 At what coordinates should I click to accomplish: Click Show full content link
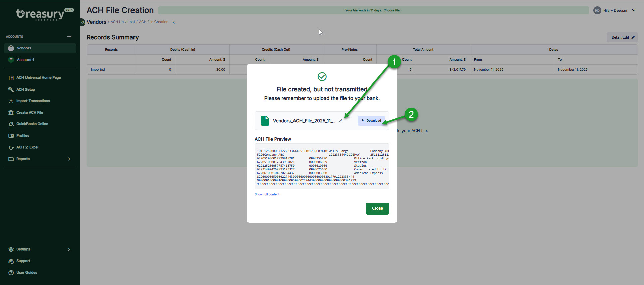click(267, 194)
